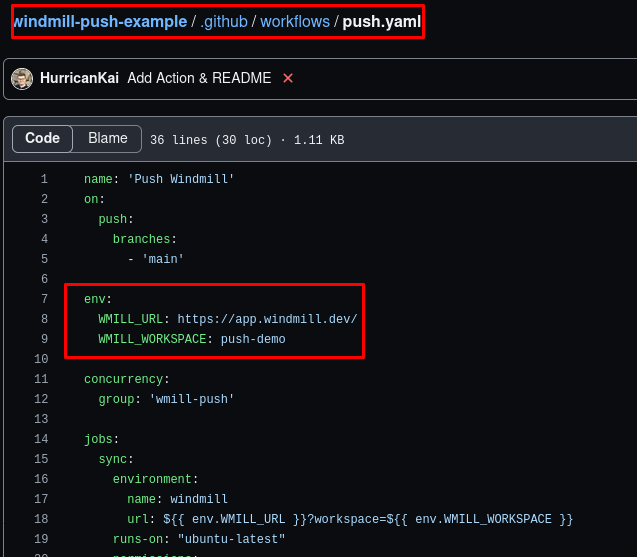The image size is (637, 557).
Task: Open the windmill-push-example repository breadcrumb
Action: pos(100,22)
